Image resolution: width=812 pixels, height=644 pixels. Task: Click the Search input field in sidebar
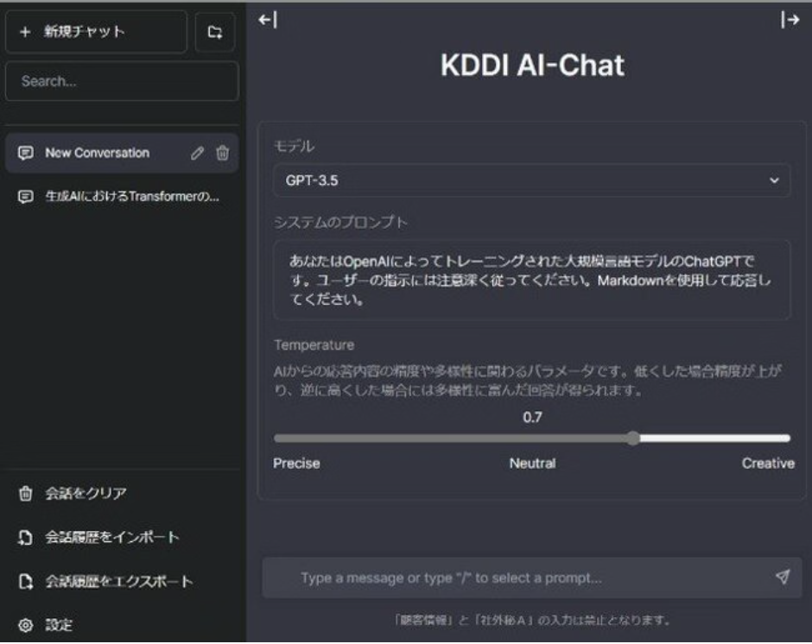point(121,81)
